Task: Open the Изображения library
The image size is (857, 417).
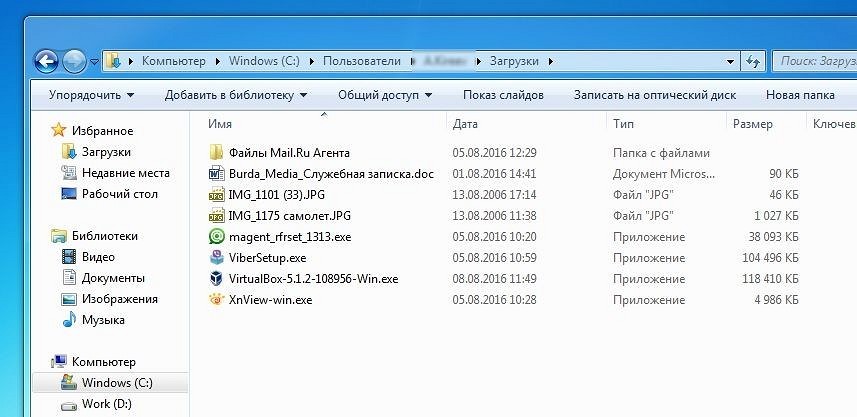Action: pos(120,299)
